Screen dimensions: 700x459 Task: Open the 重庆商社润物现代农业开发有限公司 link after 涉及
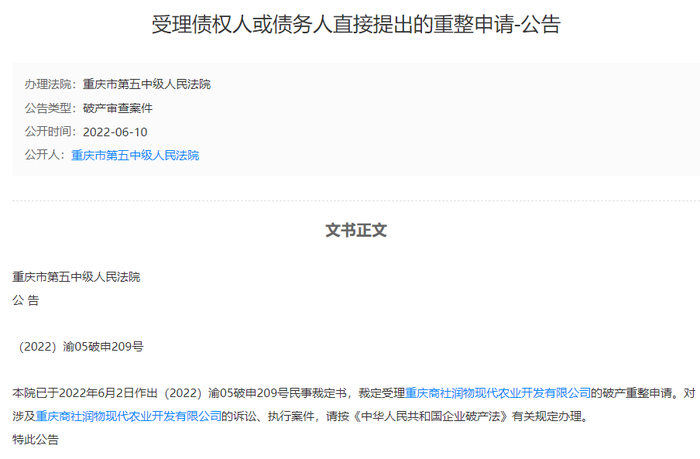[129, 416]
